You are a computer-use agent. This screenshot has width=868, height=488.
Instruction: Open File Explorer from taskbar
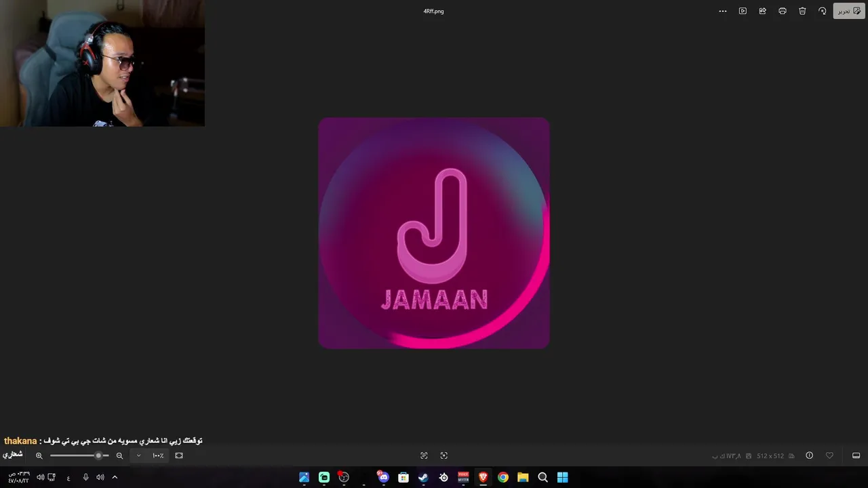(x=523, y=477)
